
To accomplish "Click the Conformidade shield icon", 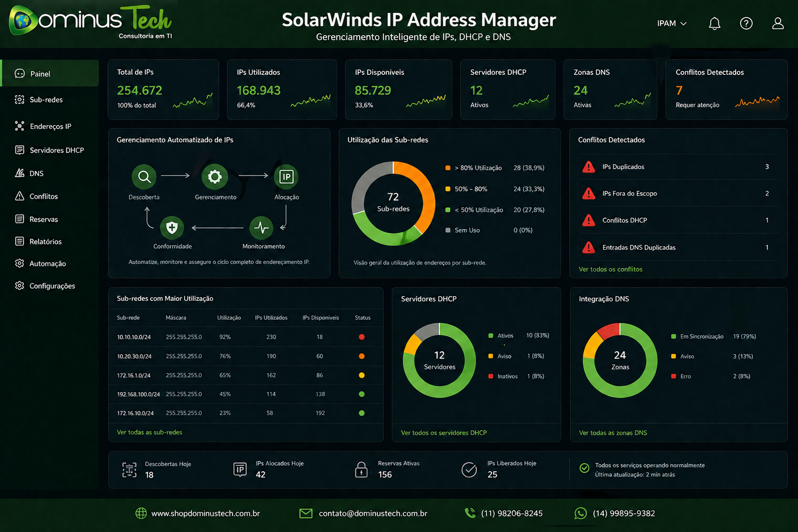I will point(172,228).
